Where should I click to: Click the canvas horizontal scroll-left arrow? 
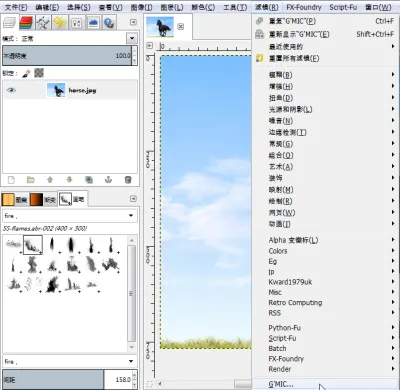coord(160,384)
